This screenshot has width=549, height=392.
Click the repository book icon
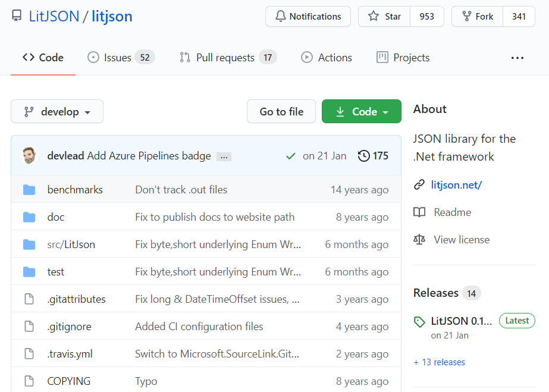(x=17, y=16)
